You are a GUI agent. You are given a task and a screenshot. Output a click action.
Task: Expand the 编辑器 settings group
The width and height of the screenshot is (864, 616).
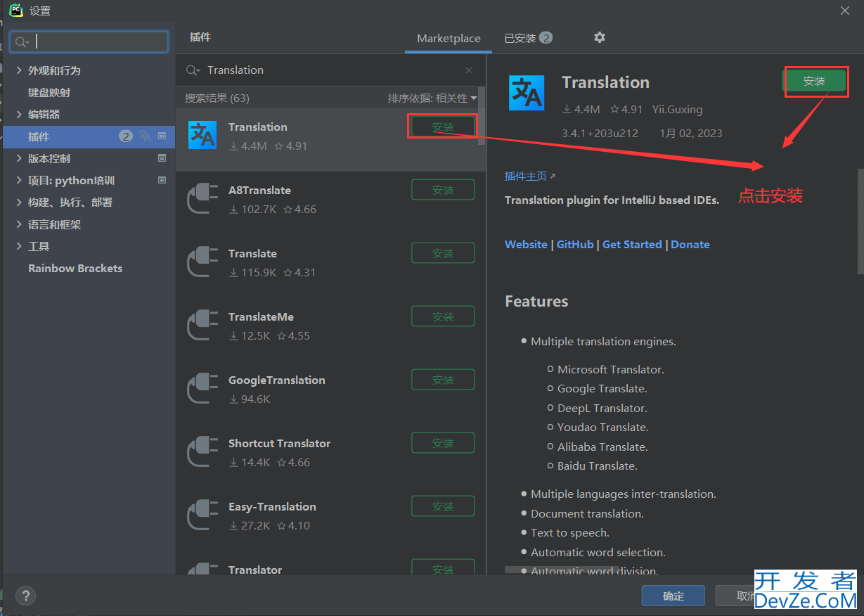point(19,114)
